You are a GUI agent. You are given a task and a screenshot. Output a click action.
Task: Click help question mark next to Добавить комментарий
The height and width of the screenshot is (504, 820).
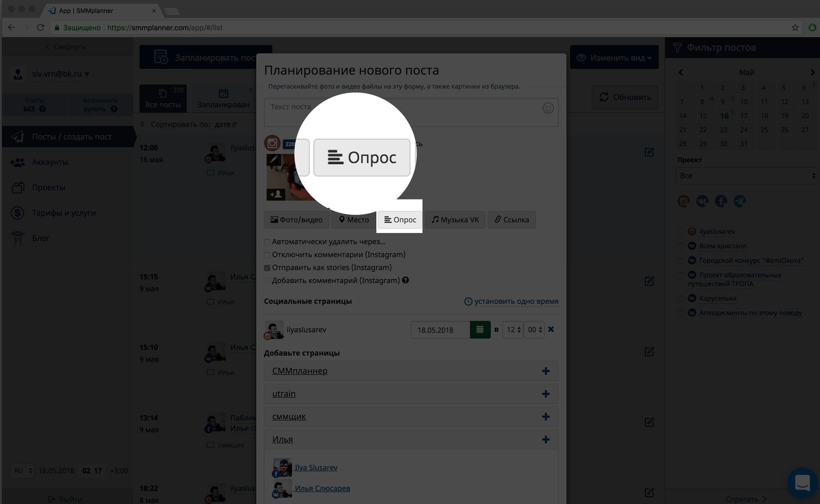(405, 280)
